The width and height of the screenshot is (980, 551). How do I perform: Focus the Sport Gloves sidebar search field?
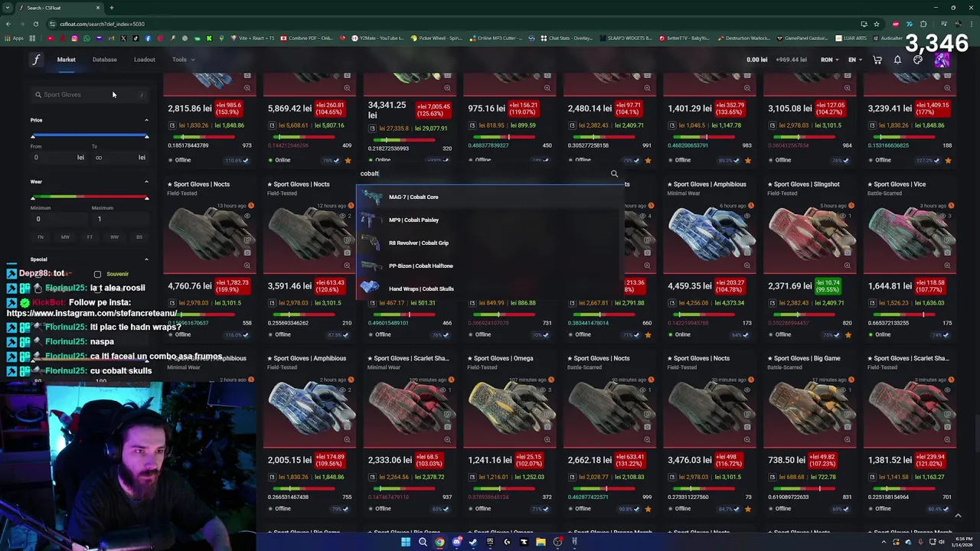[89, 95]
